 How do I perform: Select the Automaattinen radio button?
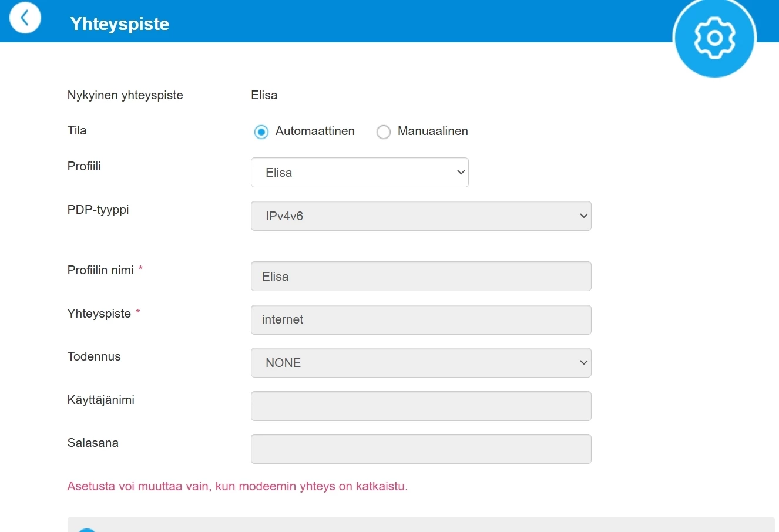coord(261,132)
